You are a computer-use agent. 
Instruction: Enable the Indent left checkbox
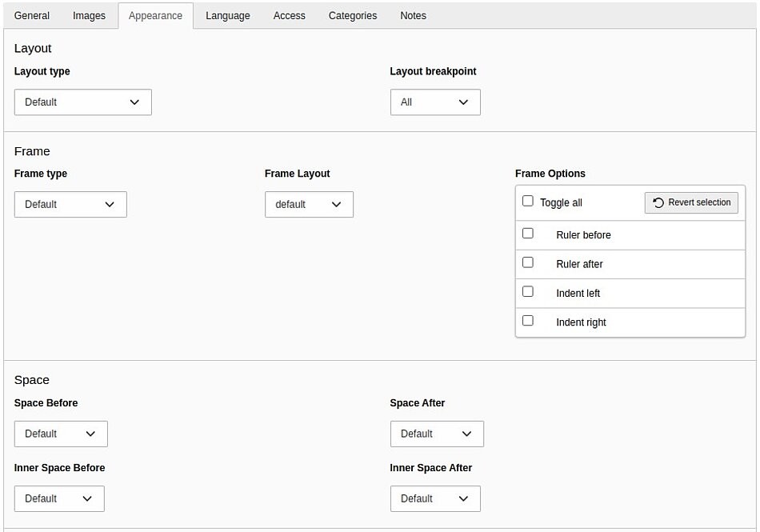pyautogui.click(x=528, y=292)
